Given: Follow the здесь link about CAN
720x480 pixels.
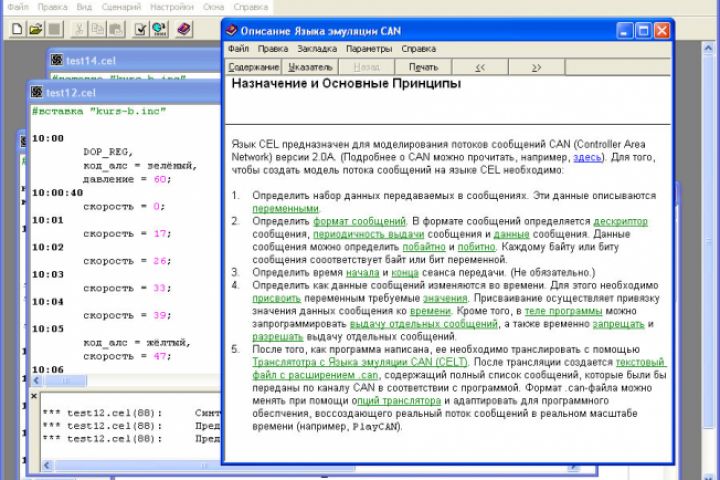Looking at the screenshot, I should (587, 157).
